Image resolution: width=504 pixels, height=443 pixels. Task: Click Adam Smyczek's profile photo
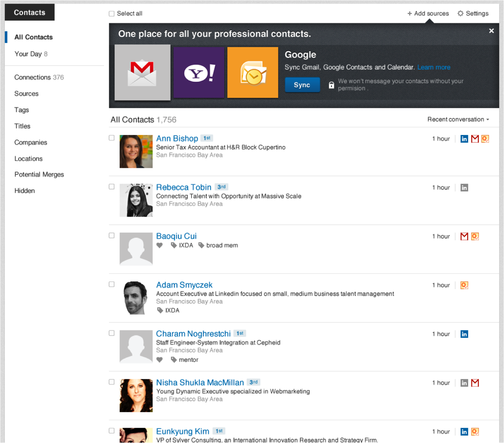coord(136,298)
